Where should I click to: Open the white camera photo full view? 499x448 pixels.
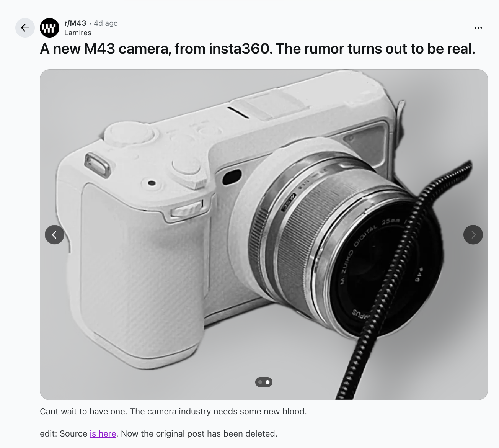pyautogui.click(x=264, y=235)
